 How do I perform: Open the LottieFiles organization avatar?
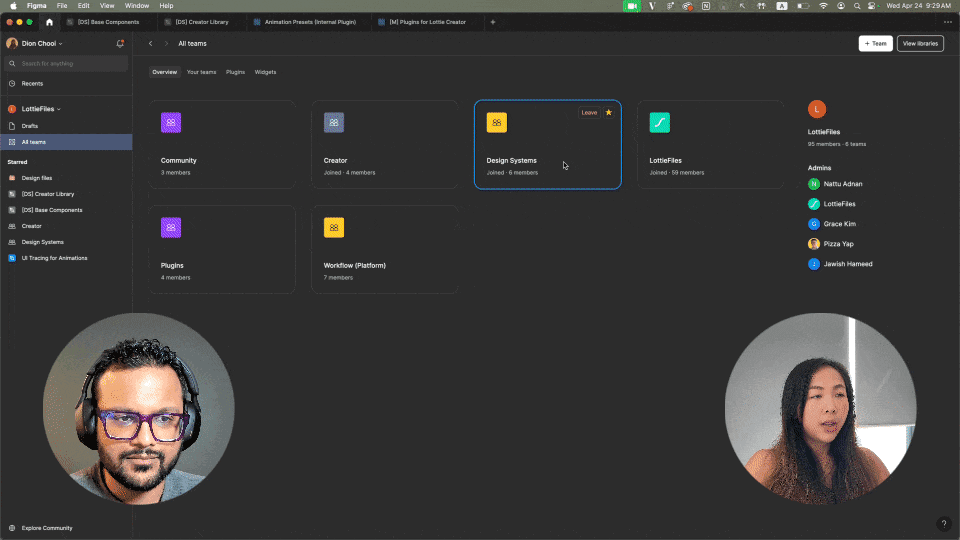click(x=817, y=109)
